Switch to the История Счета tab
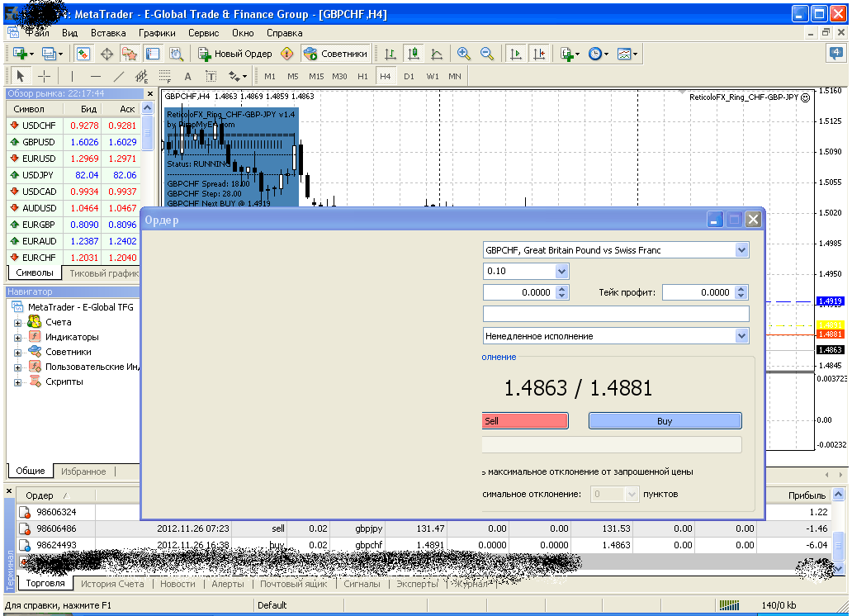The image size is (852, 616). pos(112,583)
